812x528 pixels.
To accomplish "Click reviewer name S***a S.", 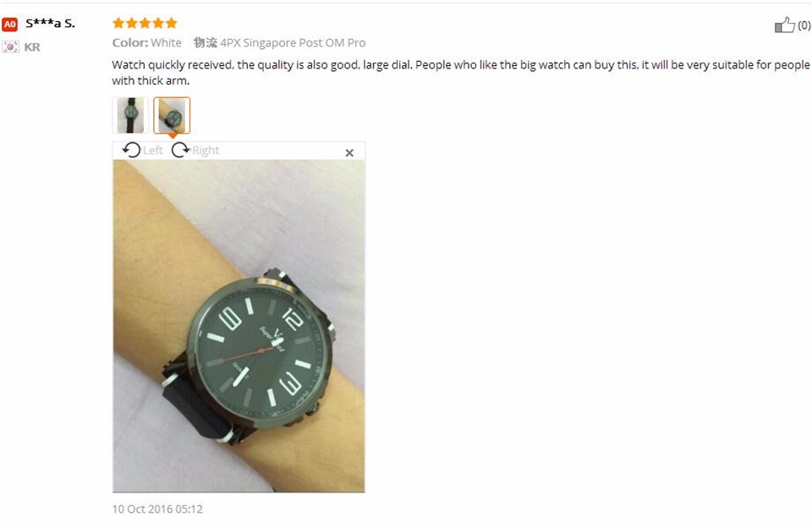I will (50, 24).
